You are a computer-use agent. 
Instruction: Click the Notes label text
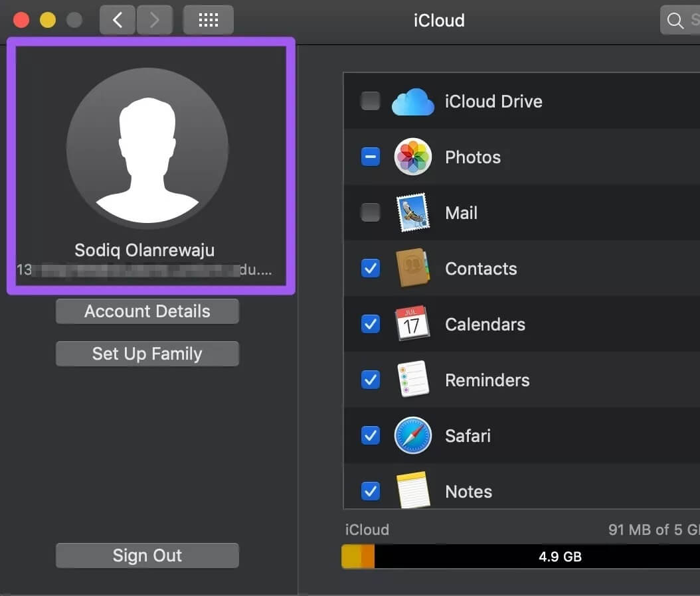coord(468,492)
